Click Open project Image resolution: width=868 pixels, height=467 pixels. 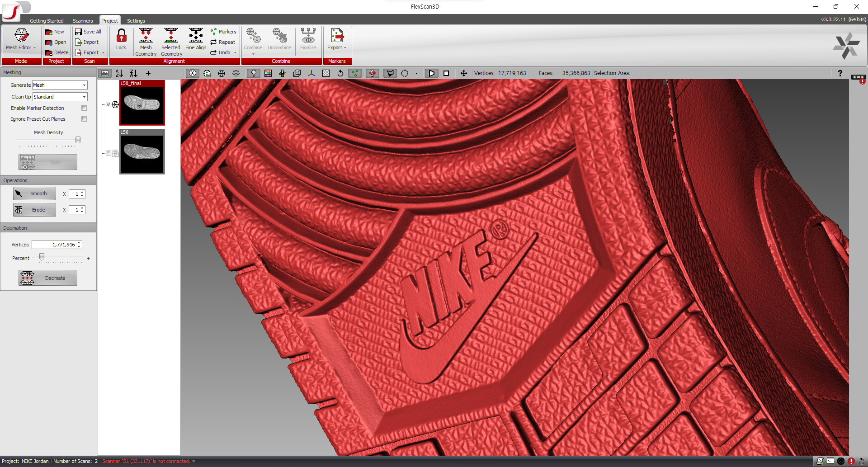[56, 42]
